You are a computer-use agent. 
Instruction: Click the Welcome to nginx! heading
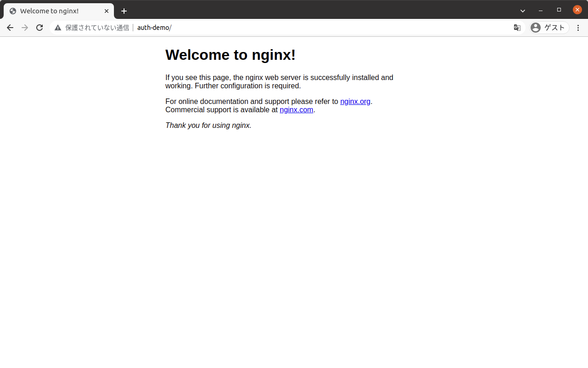(x=231, y=55)
